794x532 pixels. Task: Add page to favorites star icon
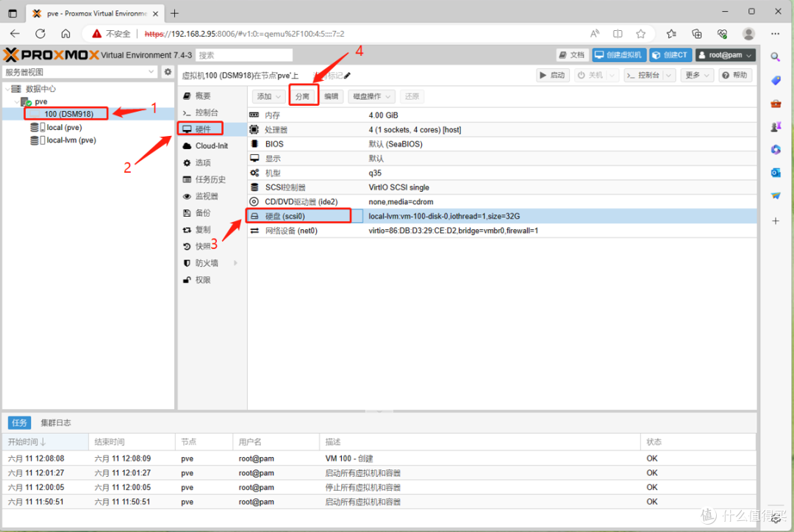[x=640, y=33]
